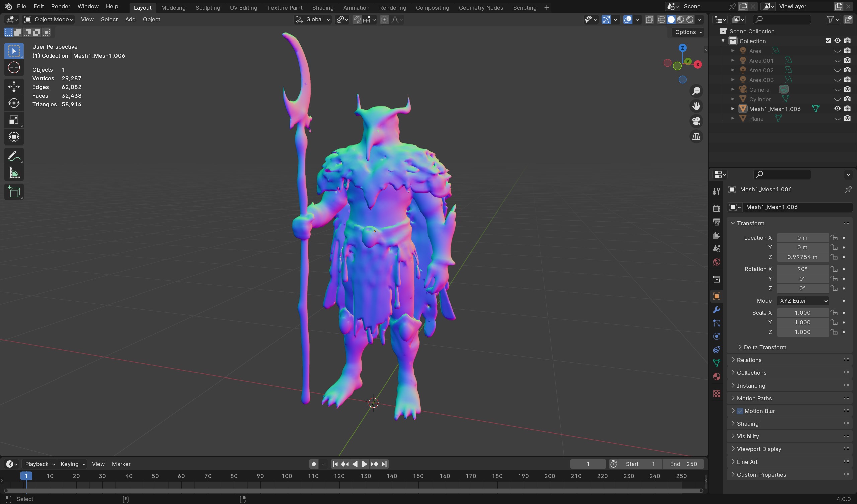
Task: Toggle camera view icon in viewport
Action: click(696, 121)
